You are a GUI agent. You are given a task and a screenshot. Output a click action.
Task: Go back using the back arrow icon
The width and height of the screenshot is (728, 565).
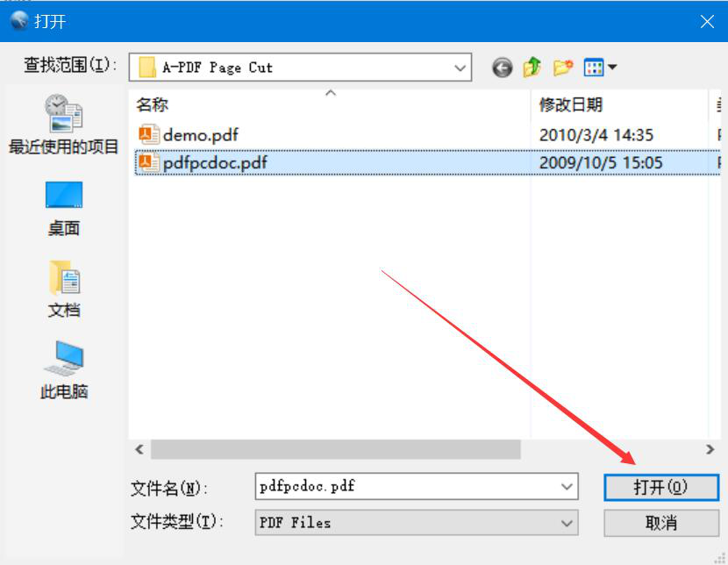pos(502,68)
